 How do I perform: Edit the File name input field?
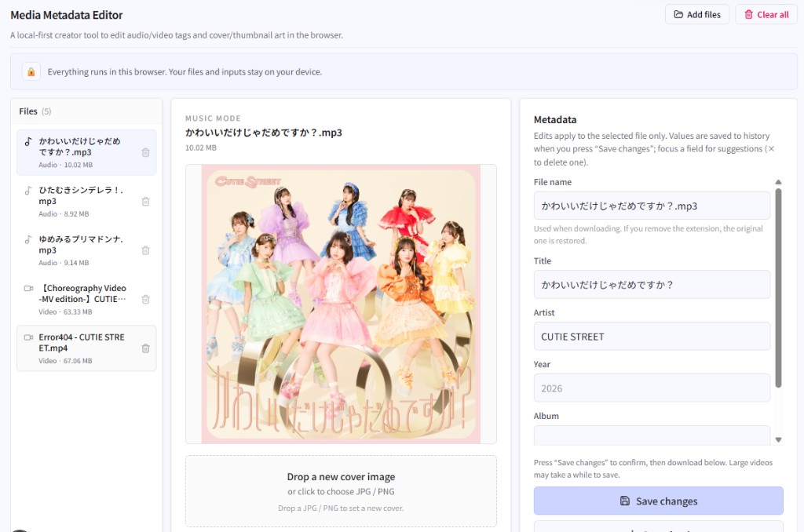point(652,206)
